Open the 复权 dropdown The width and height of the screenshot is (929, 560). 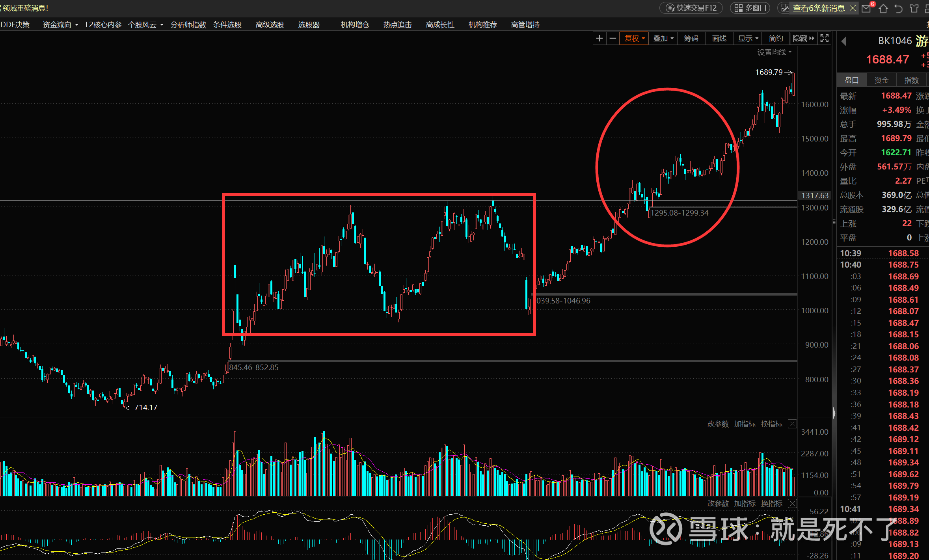click(x=634, y=38)
